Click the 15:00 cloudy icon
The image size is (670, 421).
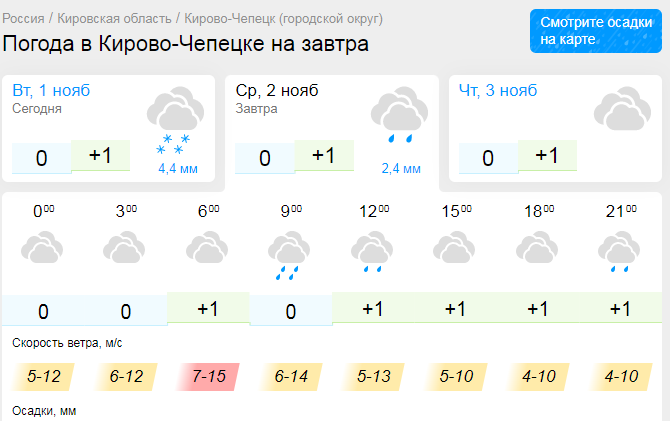click(x=455, y=248)
